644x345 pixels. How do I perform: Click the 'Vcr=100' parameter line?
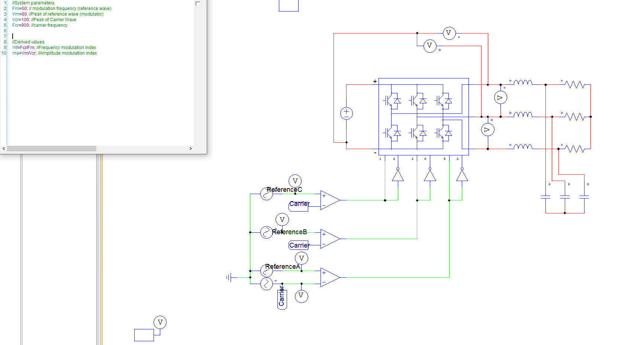(x=44, y=20)
